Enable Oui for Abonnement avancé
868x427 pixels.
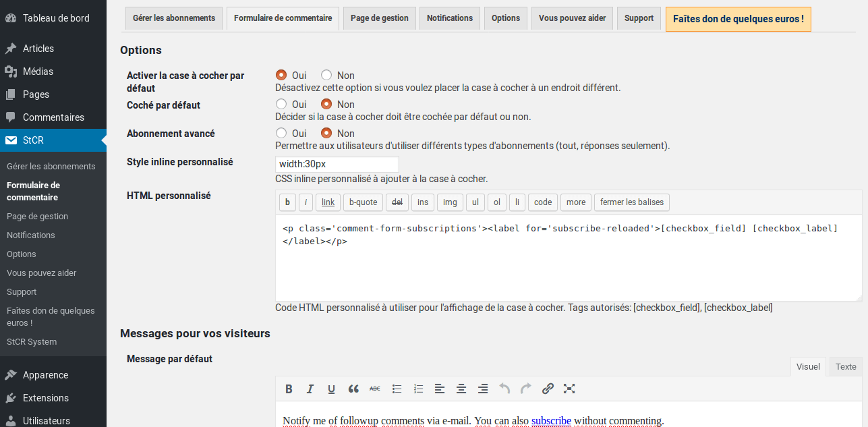[x=281, y=133]
